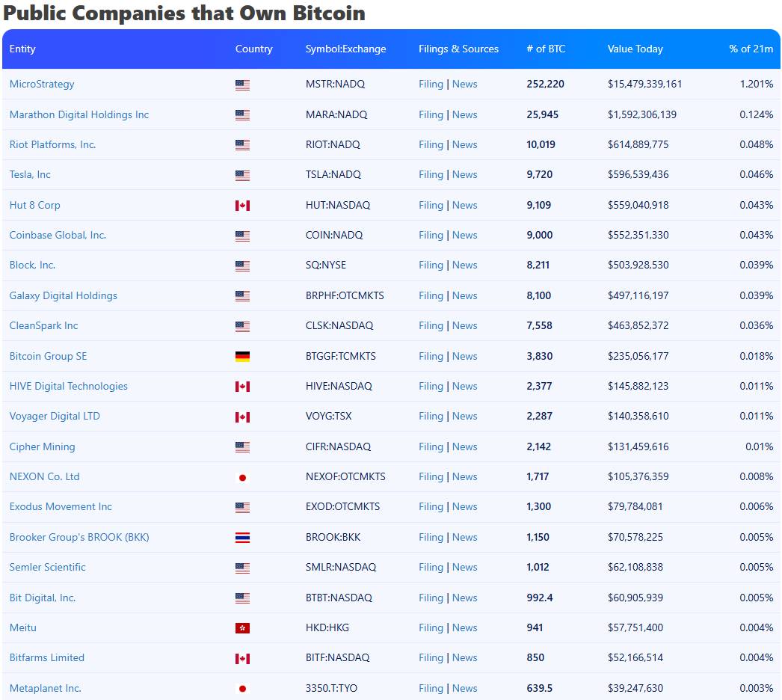Click the 1.201% value in MicroStrategy row
Screen dimensions: 782x700
757,84
